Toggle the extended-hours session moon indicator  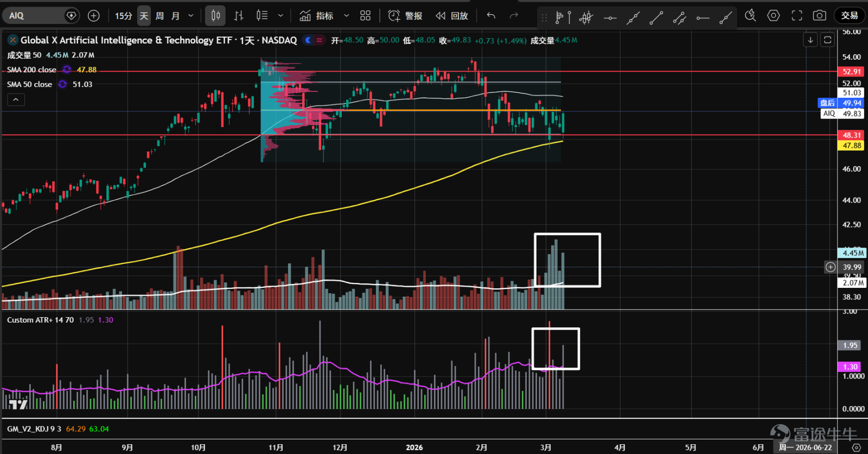click(308, 40)
